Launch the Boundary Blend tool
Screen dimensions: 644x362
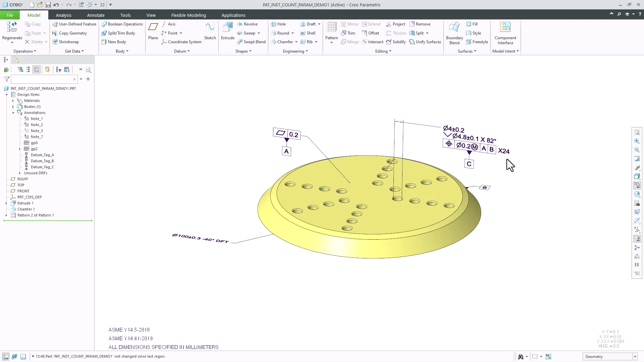click(454, 32)
